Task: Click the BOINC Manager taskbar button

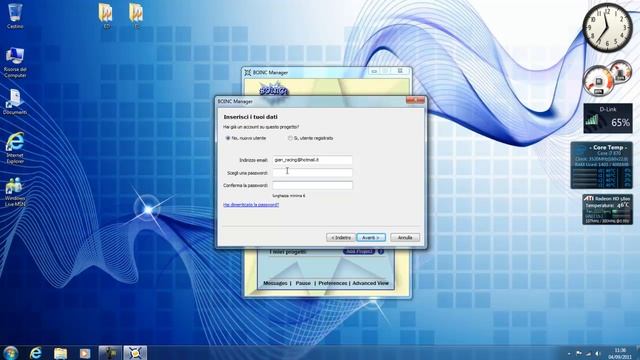Action: pyautogui.click(x=135, y=353)
